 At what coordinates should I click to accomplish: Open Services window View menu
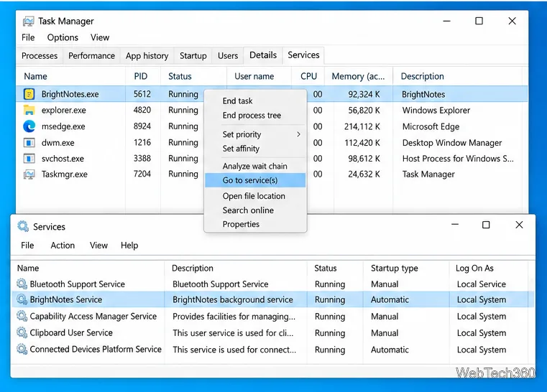pyautogui.click(x=98, y=246)
